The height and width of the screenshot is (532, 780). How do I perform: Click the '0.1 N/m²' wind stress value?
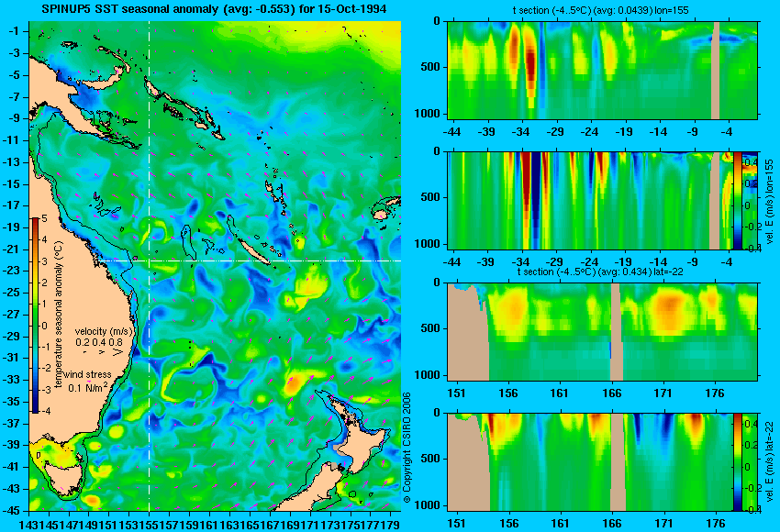pos(87,387)
